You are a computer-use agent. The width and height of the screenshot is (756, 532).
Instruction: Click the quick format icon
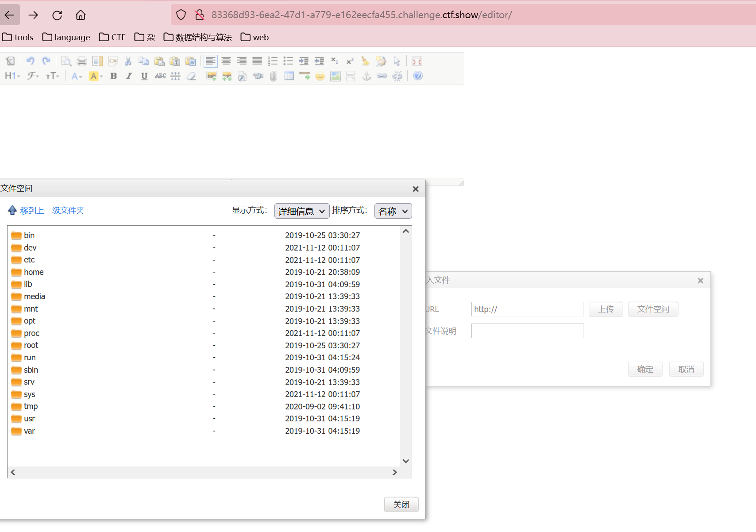[x=381, y=61]
